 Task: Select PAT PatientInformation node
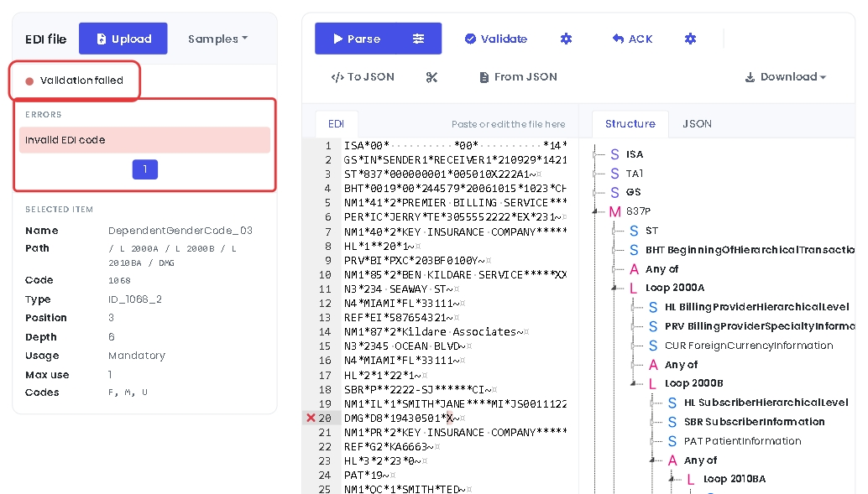tap(742, 441)
